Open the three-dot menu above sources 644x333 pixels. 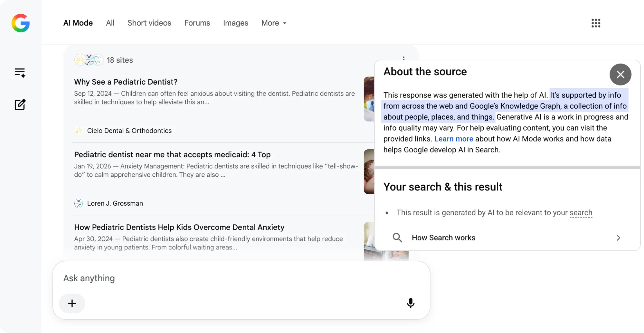[x=404, y=58]
